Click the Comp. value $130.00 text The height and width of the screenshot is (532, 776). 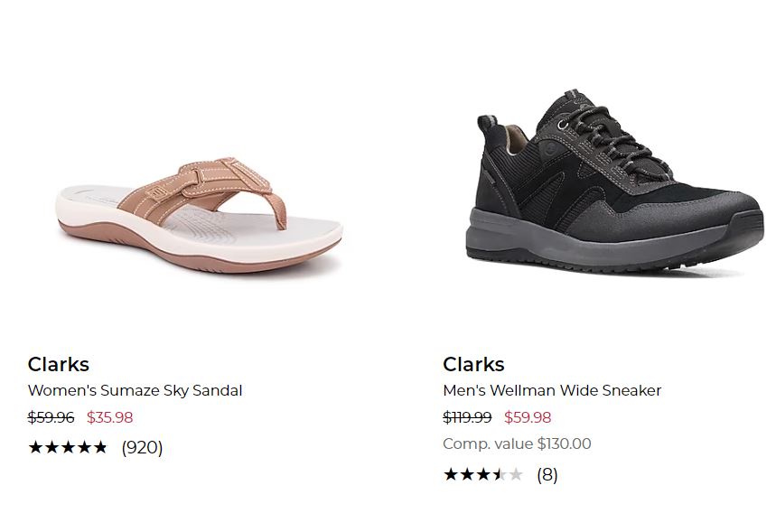(x=517, y=443)
